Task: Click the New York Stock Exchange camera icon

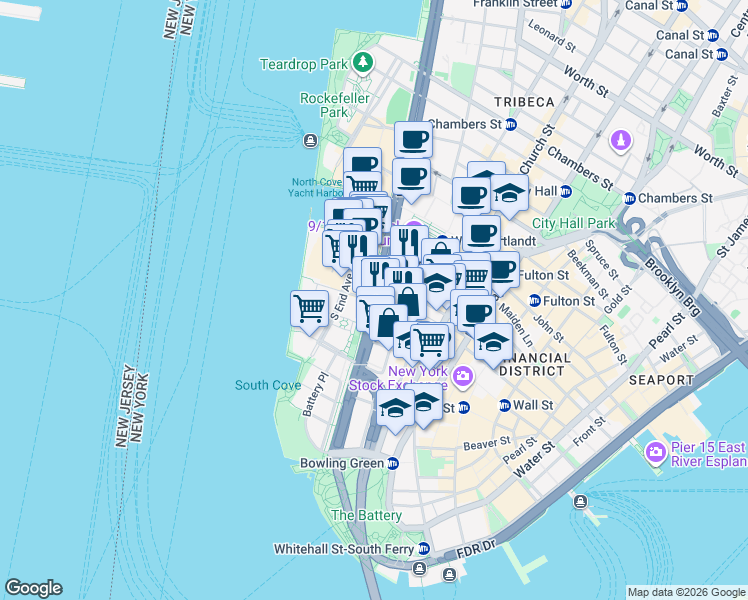Action: pyautogui.click(x=462, y=376)
